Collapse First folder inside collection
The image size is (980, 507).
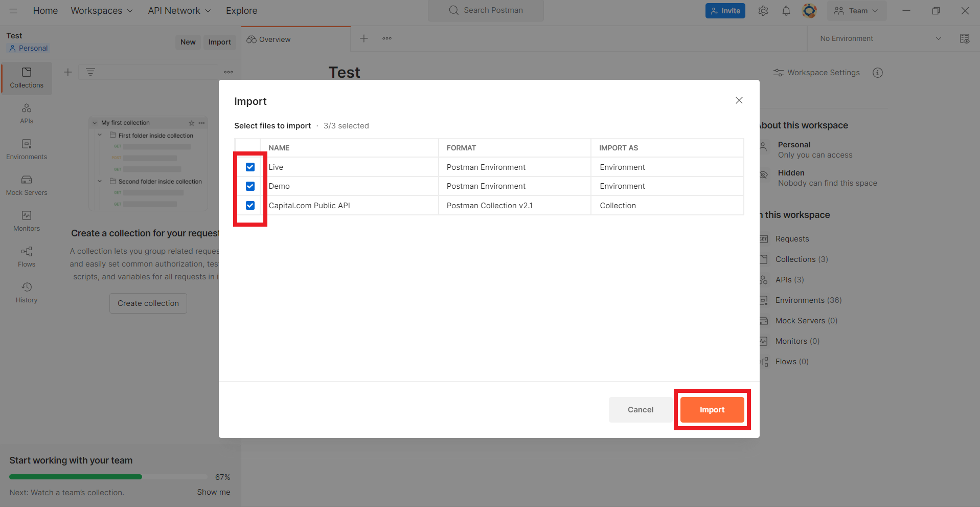coord(100,135)
